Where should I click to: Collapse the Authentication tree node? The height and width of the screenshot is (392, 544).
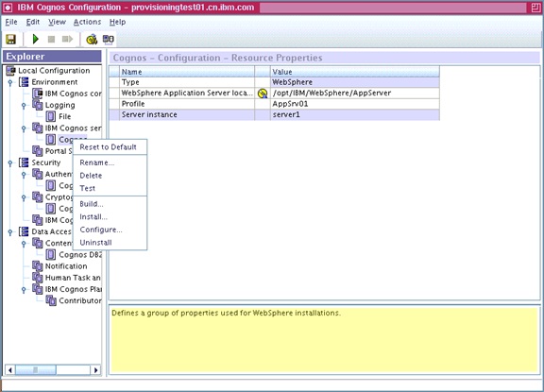(24, 175)
